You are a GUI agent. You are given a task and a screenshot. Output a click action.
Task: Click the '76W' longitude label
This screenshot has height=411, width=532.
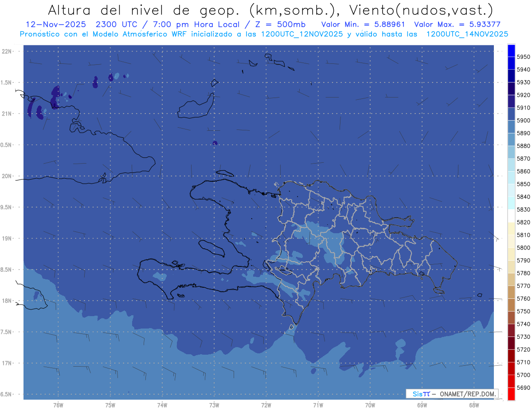pos(58,405)
